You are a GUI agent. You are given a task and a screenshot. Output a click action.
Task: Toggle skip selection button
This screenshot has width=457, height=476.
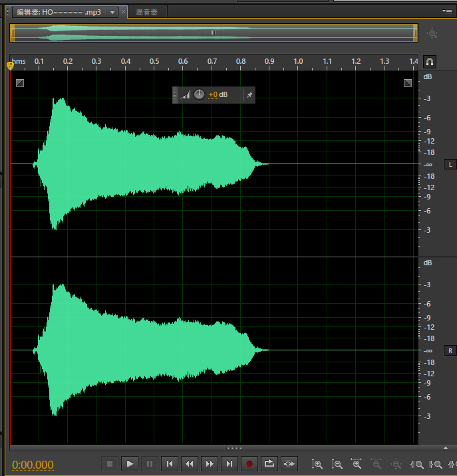289,463
